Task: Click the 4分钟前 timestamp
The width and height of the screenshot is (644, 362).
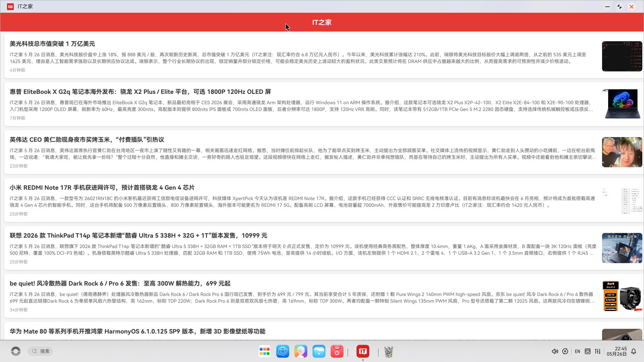Action: coord(17,70)
